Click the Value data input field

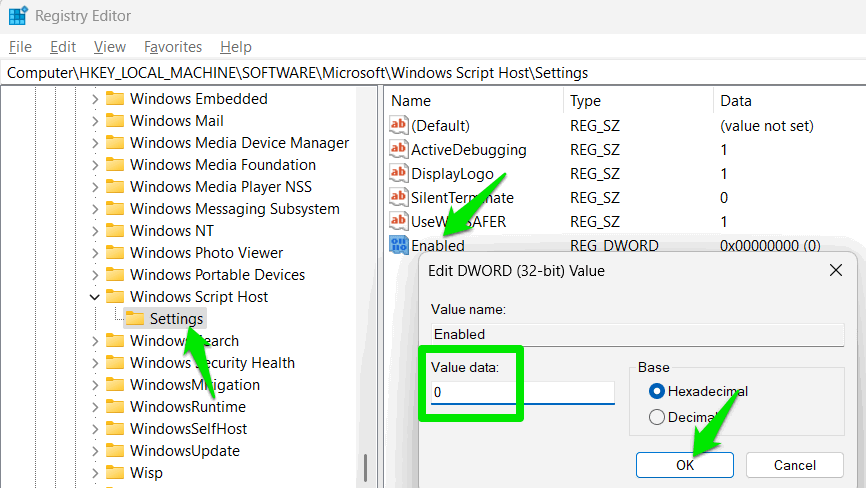coord(522,392)
